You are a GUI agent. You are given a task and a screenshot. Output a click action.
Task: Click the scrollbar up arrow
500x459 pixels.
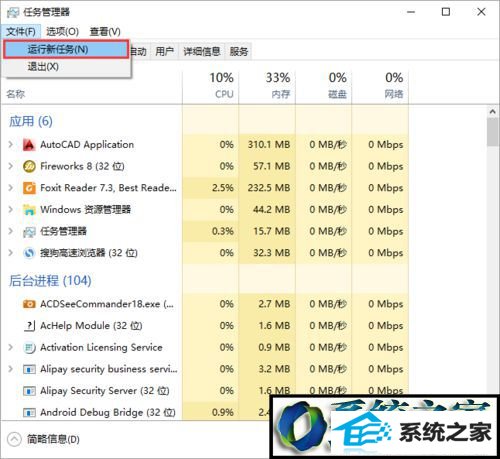[493, 112]
